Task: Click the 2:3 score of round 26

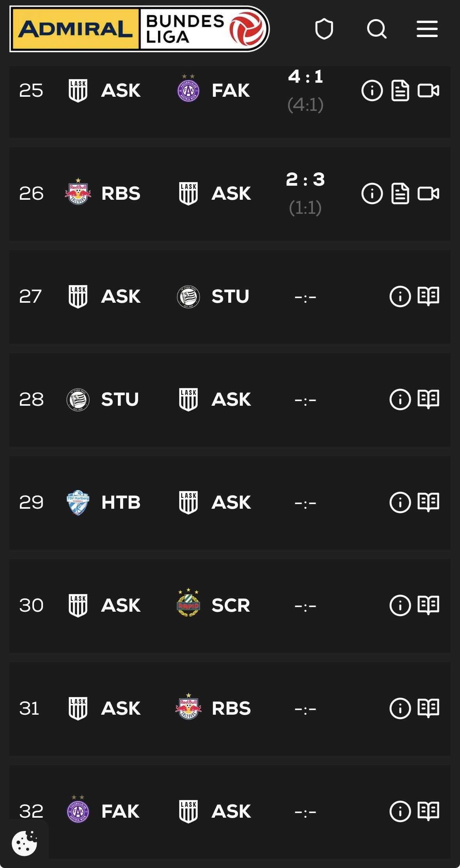Action: coord(305,180)
